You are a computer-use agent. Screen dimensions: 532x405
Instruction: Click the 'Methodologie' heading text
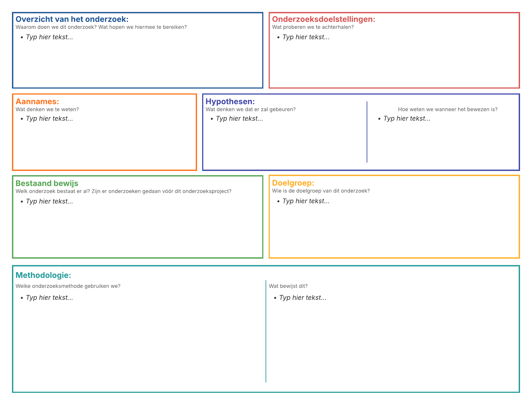coord(43,275)
